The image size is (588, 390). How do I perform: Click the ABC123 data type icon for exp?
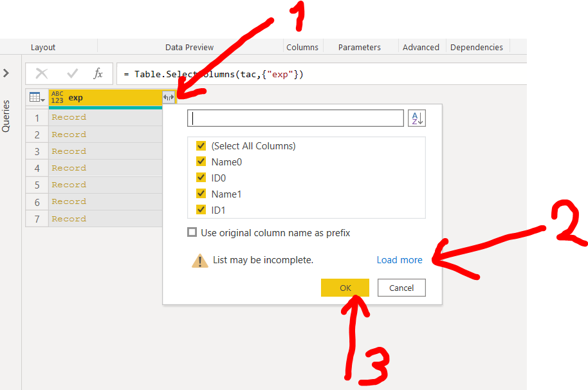click(57, 98)
